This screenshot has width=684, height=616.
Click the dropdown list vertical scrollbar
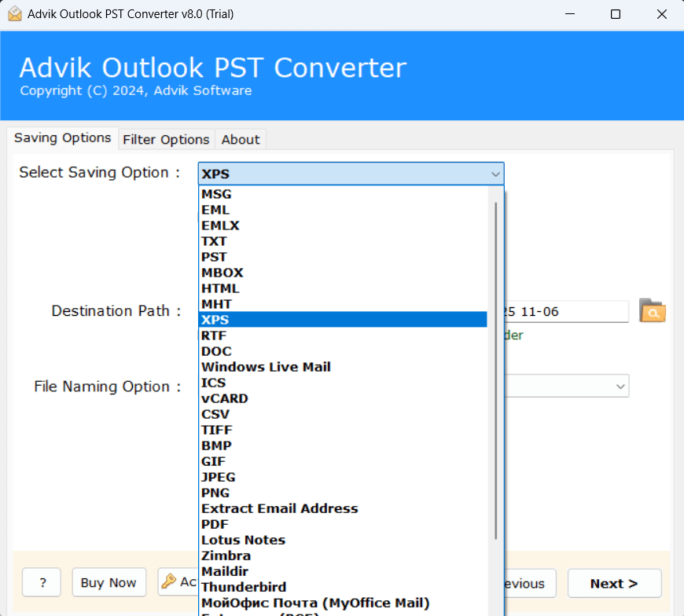tap(495, 371)
